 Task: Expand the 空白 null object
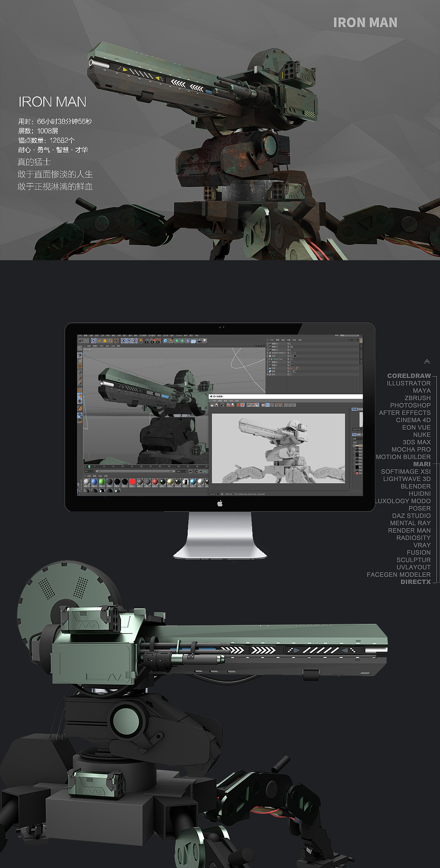click(267, 375)
